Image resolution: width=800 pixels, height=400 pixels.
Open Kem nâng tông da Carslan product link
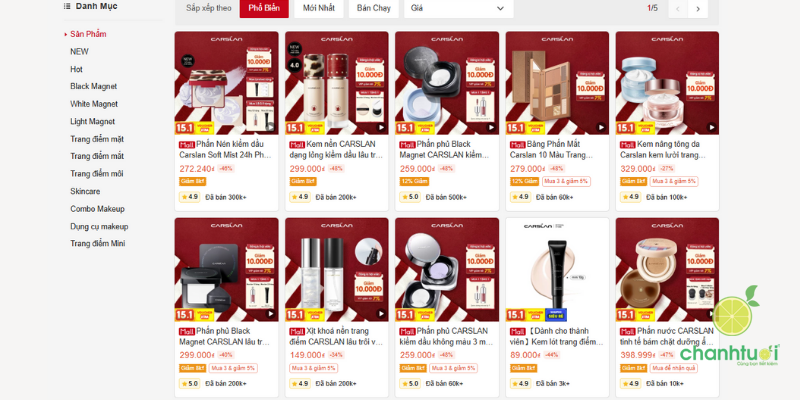(x=666, y=149)
